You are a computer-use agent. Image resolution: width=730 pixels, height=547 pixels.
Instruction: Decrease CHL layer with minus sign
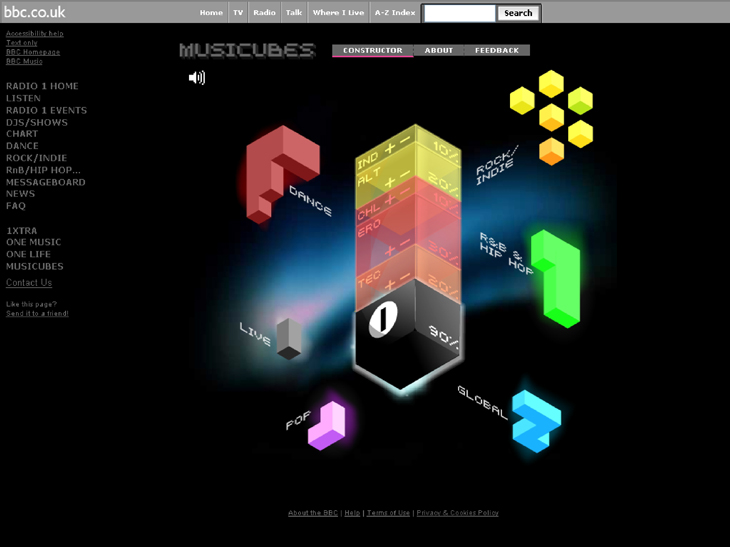click(405, 191)
